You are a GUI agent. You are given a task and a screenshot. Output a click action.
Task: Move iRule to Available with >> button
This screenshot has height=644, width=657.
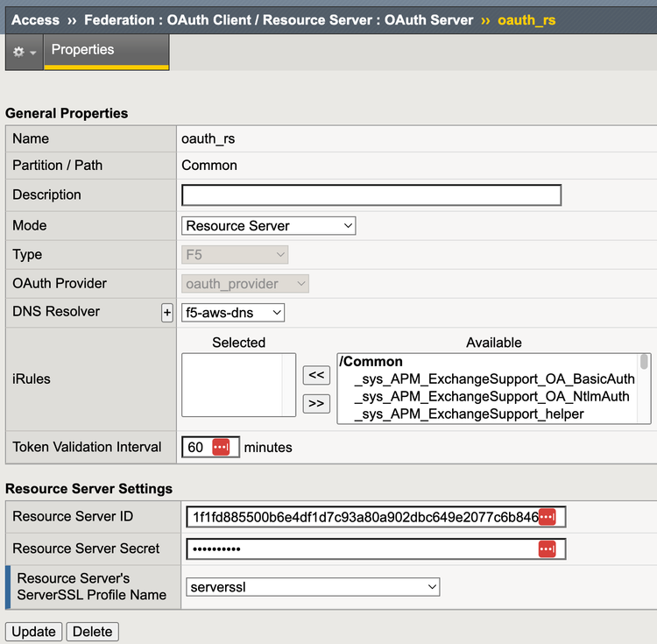[315, 403]
